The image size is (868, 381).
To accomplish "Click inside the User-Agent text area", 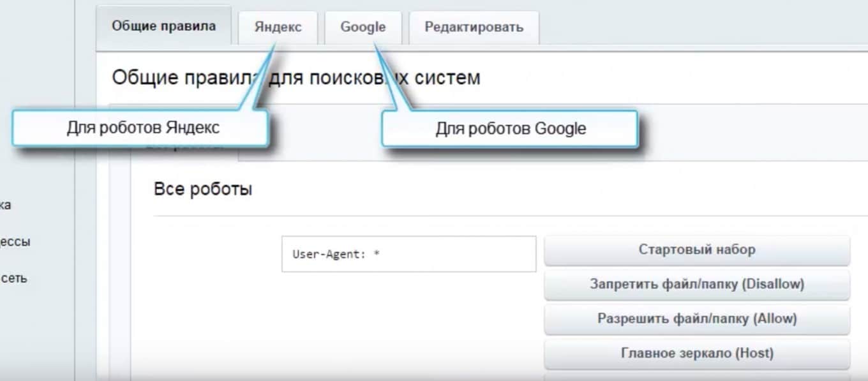I will pos(408,254).
